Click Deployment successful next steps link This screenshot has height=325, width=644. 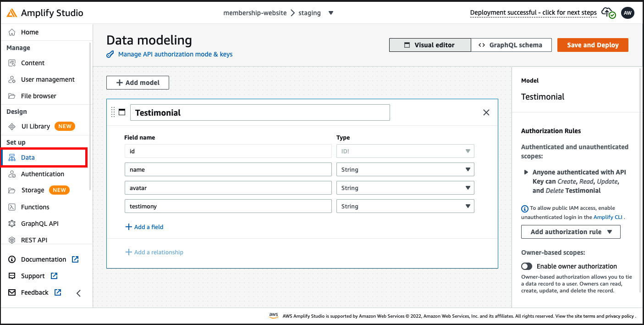[x=534, y=13]
